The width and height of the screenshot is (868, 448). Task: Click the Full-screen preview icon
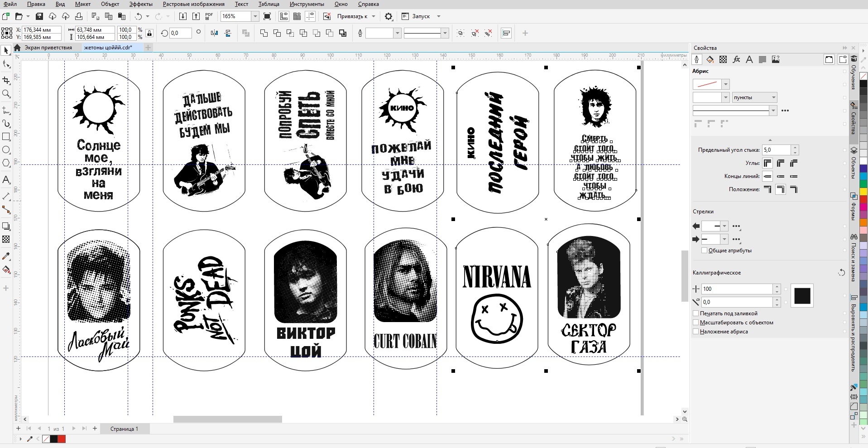tap(267, 16)
